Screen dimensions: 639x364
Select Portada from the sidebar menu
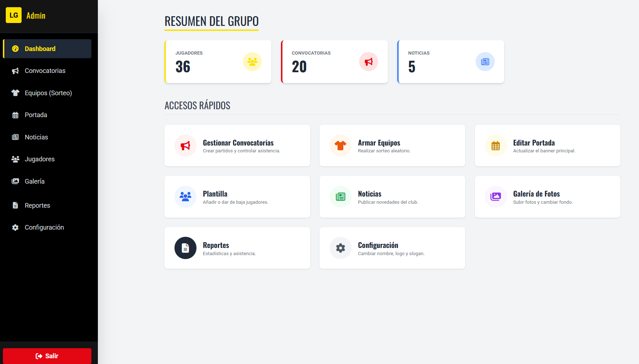(36, 115)
